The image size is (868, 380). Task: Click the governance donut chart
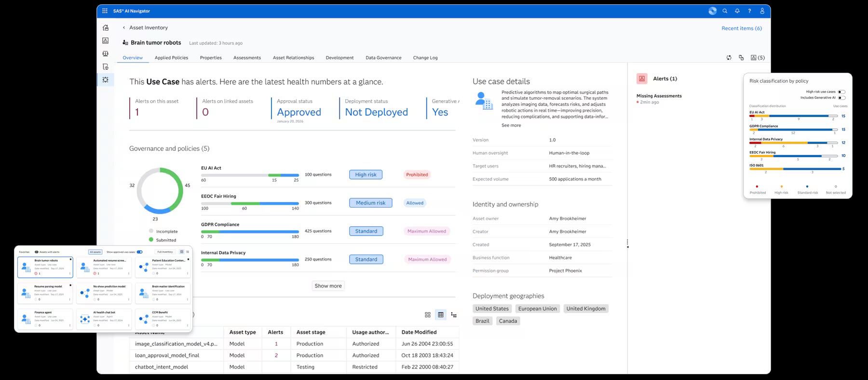[x=160, y=191]
